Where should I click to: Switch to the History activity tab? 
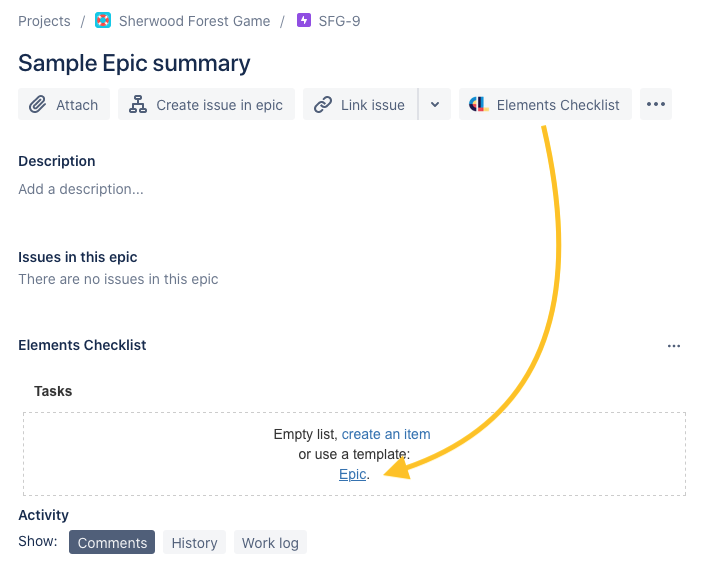click(x=194, y=542)
